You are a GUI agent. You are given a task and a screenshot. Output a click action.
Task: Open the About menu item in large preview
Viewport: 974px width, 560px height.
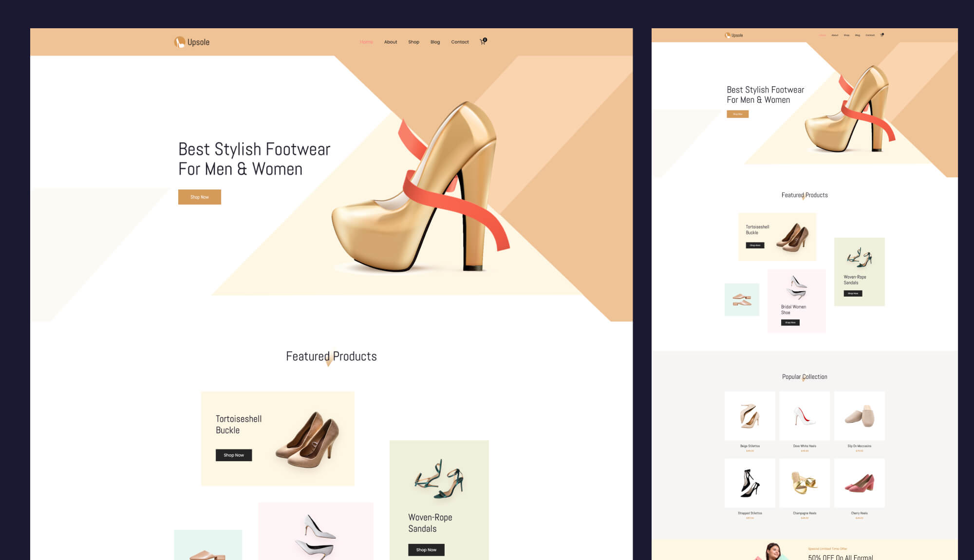point(390,42)
